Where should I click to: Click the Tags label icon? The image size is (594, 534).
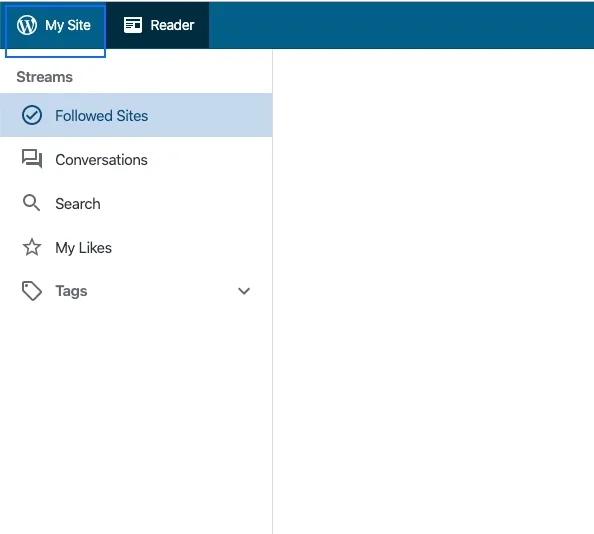(32, 291)
